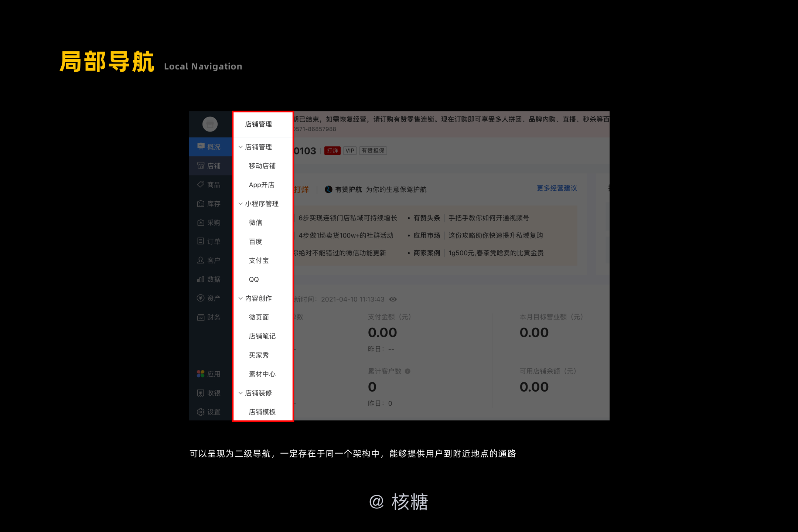Click the 概况 overview icon in sidebar
Screen dimensions: 798x532
pyautogui.click(x=201, y=147)
